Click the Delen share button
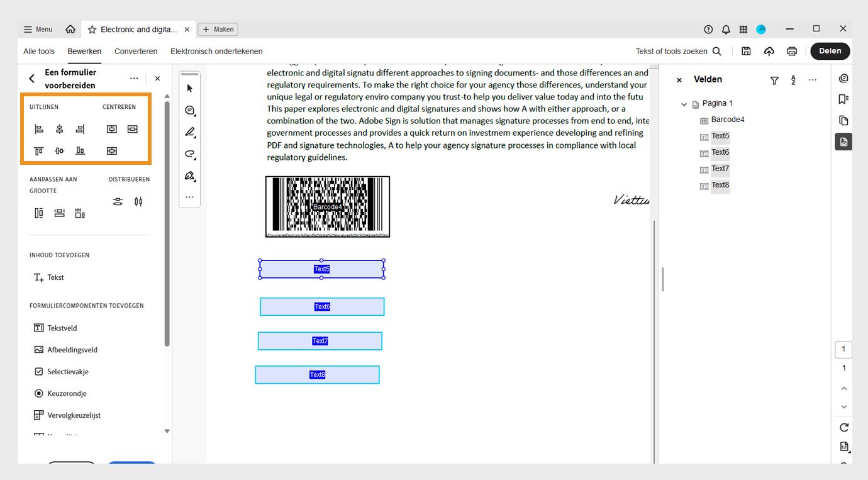Screen dimensions: 868x480 [830, 51]
